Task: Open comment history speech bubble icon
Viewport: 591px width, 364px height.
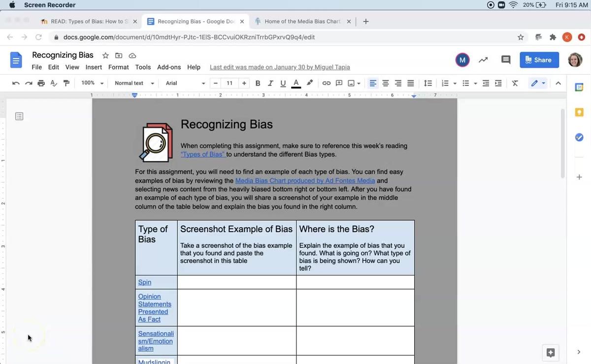Action: pyautogui.click(x=505, y=60)
